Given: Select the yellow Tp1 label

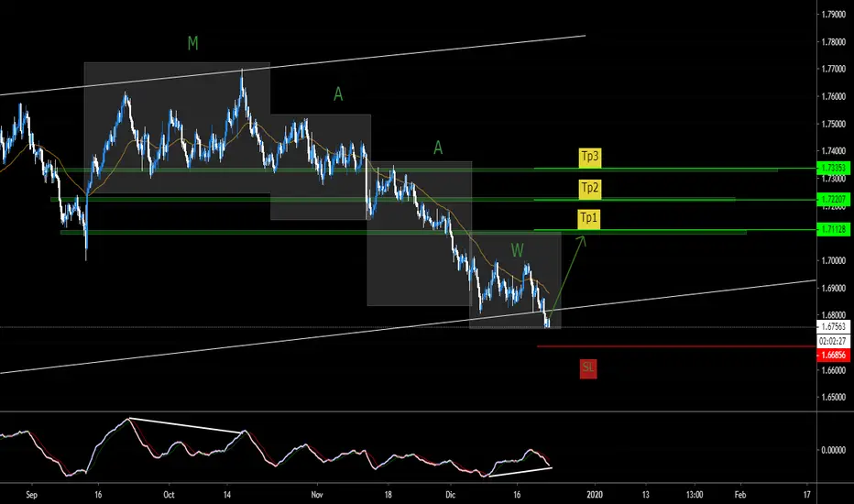Looking at the screenshot, I should [589, 218].
